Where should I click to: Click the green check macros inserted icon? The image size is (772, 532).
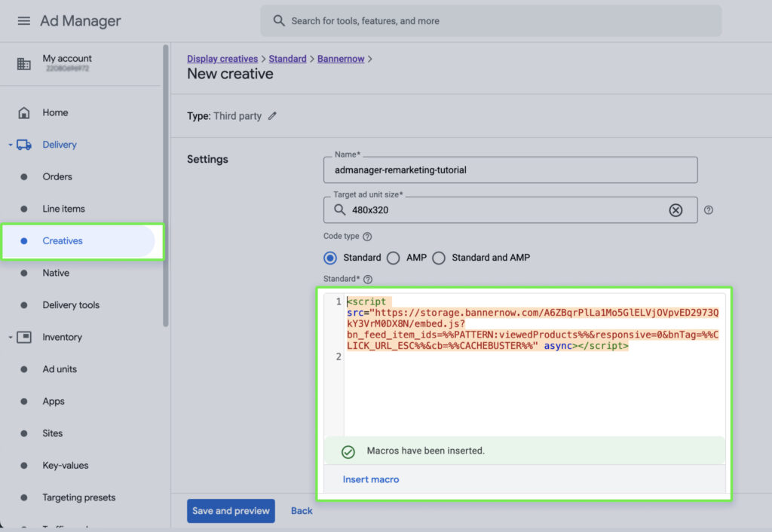coord(348,452)
